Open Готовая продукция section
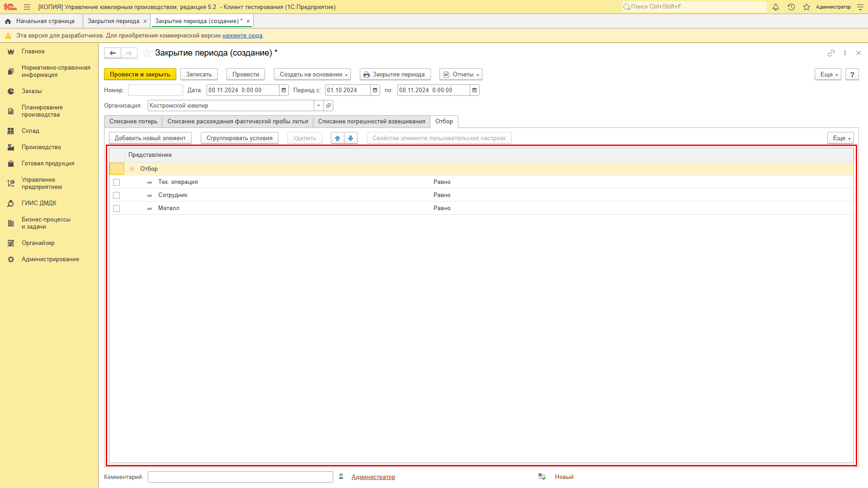This screenshot has width=868, height=488. [49, 164]
